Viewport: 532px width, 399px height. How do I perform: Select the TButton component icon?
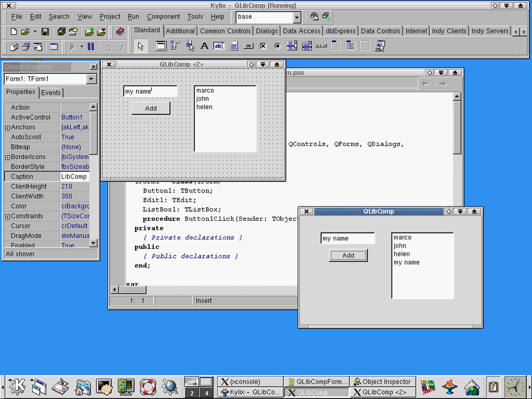pos(248,46)
